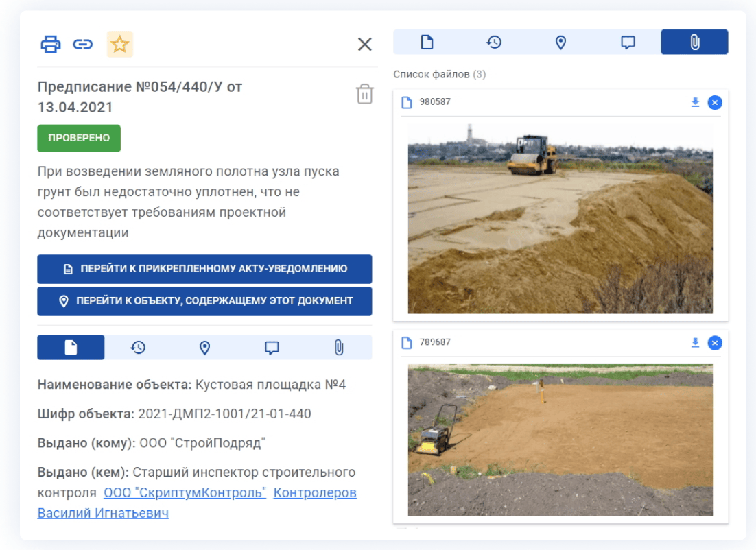Copy link using the chain icon
Viewport: 756px width, 550px height.
click(x=83, y=45)
